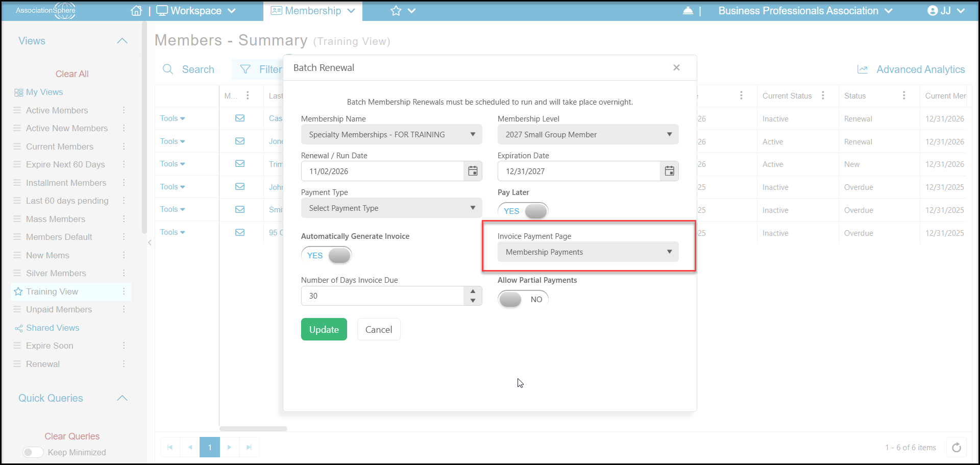Screen dimensions: 980x465
Task: Open the notifications bell icon
Action: click(x=688, y=11)
